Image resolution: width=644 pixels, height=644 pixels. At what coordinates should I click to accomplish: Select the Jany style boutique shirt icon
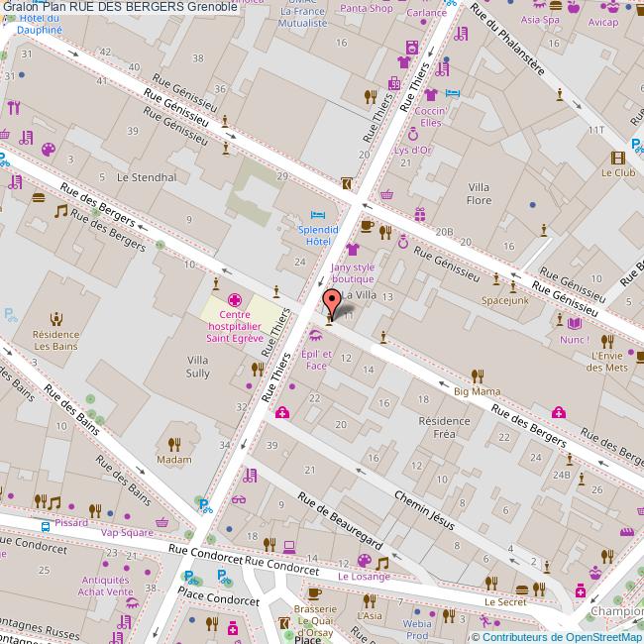(x=353, y=250)
